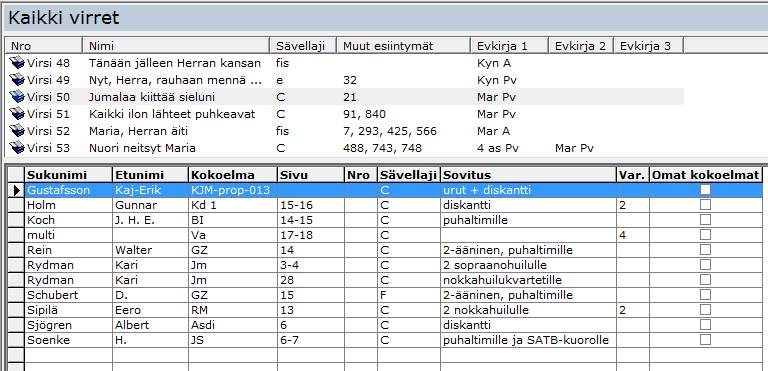Click the Evkirja 2 column header

pos(581,46)
